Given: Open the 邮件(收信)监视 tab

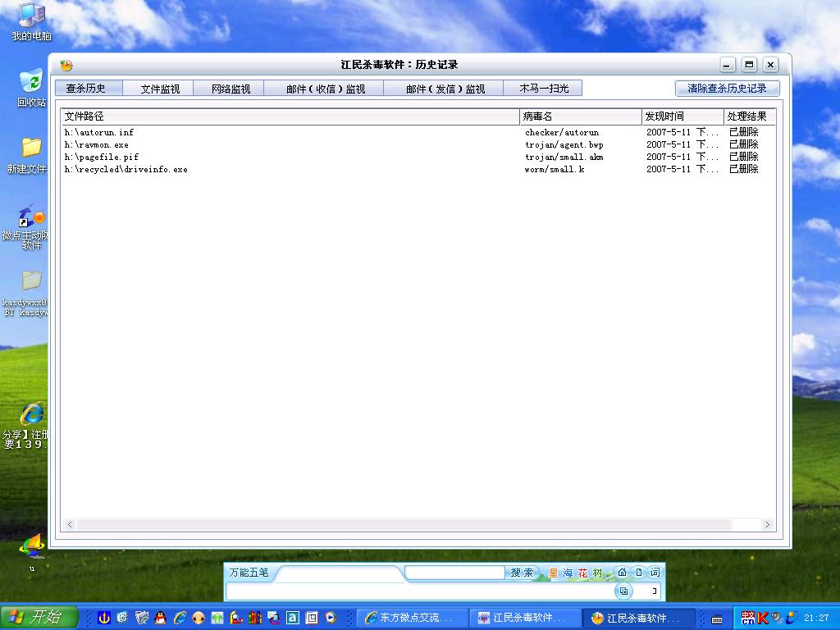Looking at the screenshot, I should 324,89.
